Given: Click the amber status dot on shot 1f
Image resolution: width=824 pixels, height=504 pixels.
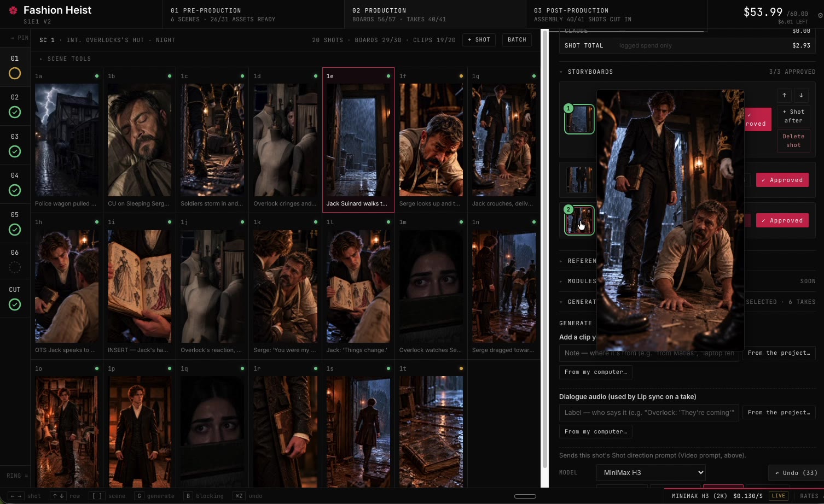Looking at the screenshot, I should point(461,76).
